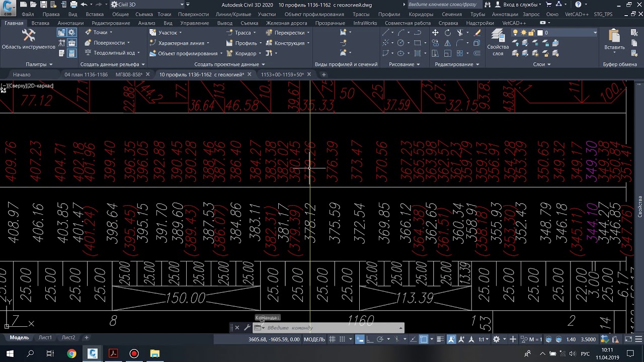The height and width of the screenshot is (362, 644).
Task: Switch to the 04 план 1136-1186 drawing tab
Action: pos(86,74)
